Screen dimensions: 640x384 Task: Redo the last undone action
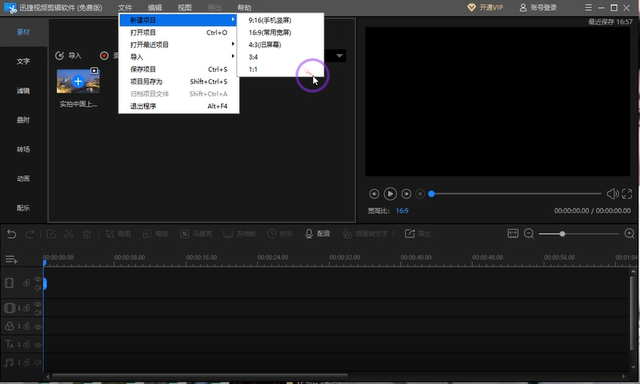(x=30, y=234)
